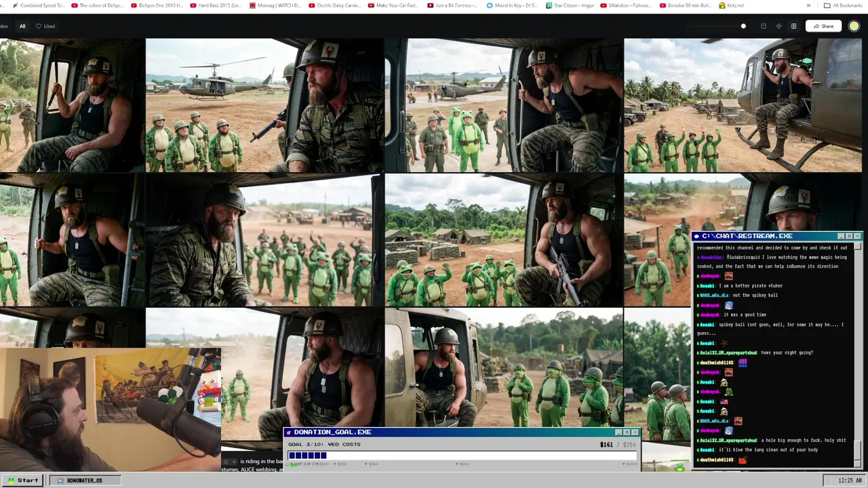Open second-row image of waving frog crowd
Image resolution: width=868 pixels, height=488 pixels.
click(x=264, y=240)
